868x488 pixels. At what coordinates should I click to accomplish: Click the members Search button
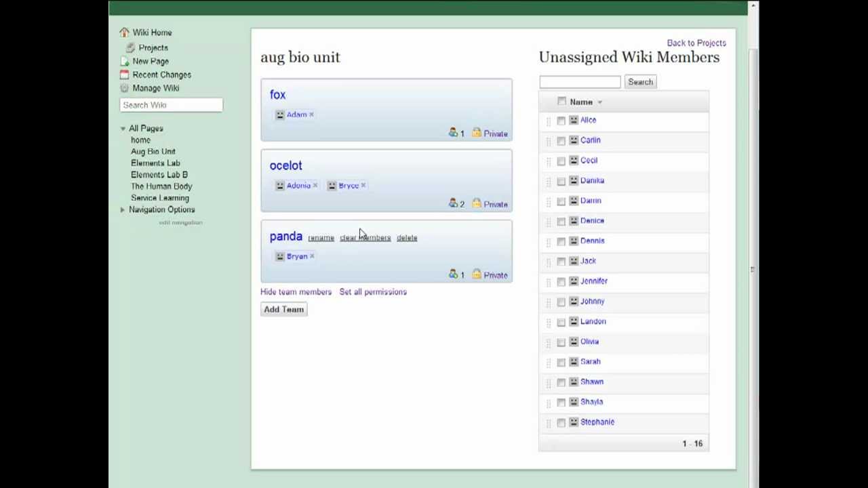pyautogui.click(x=640, y=82)
